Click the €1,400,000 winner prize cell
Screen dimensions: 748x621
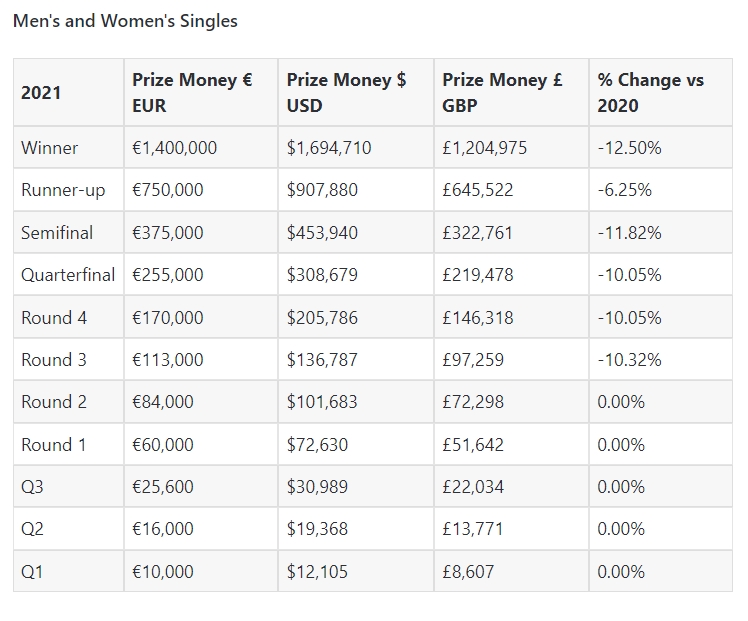(x=175, y=148)
